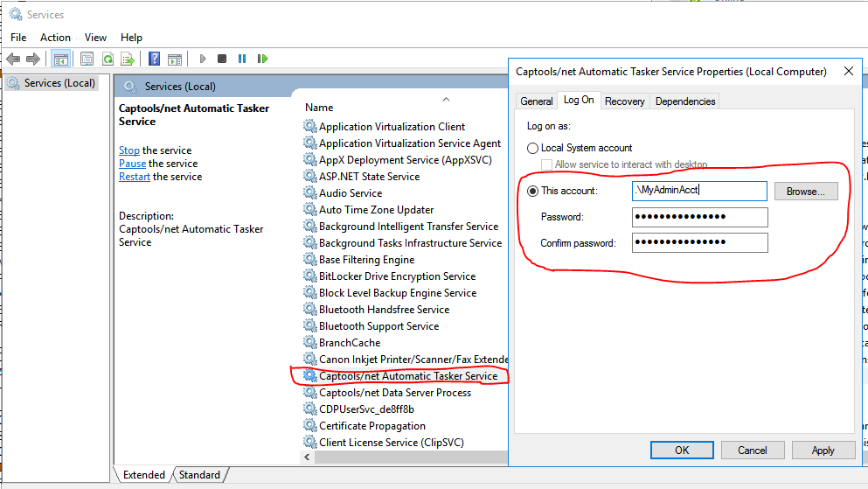
Task: Click into the Password input field
Action: pyautogui.click(x=699, y=217)
